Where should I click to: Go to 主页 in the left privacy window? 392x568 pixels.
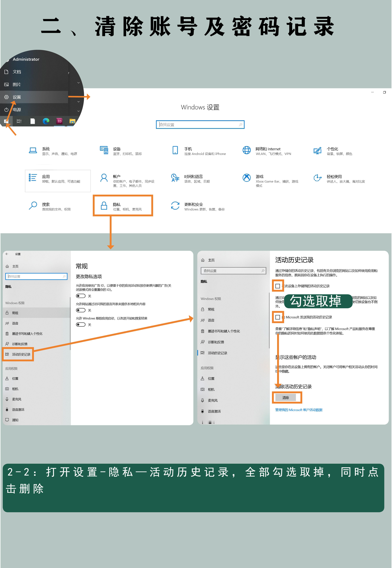(12, 266)
